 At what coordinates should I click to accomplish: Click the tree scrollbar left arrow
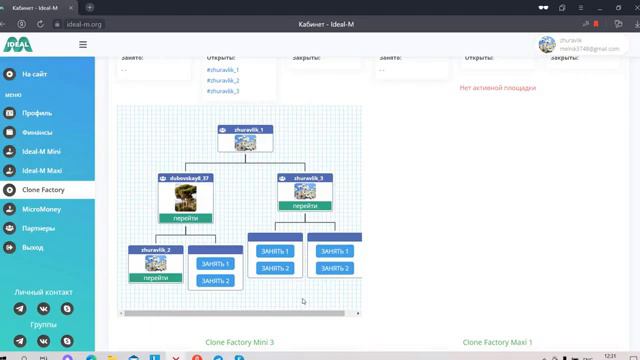[121, 313]
